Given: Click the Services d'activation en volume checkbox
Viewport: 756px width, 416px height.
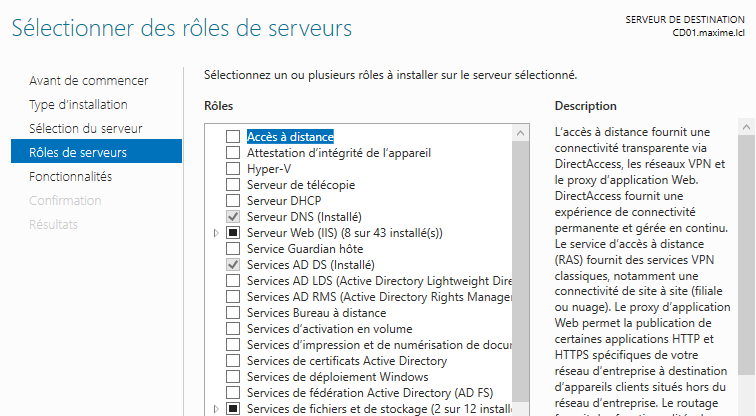Looking at the screenshot, I should pos(233,329).
